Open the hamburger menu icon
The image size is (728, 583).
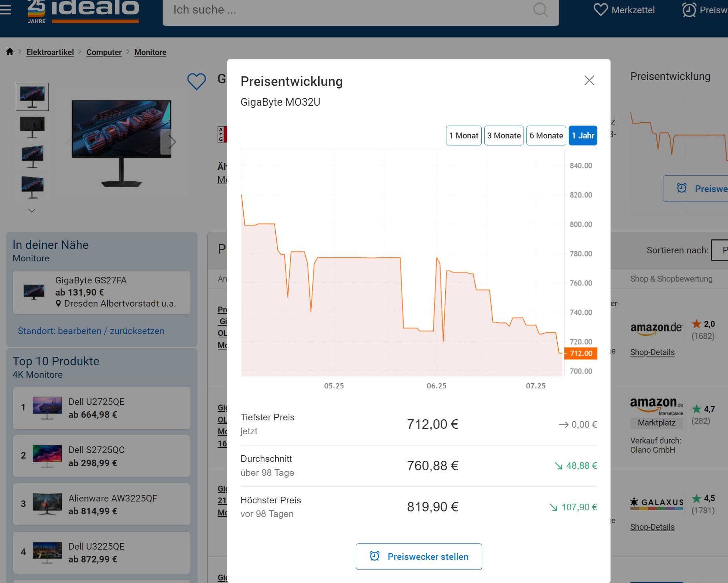coord(5,10)
